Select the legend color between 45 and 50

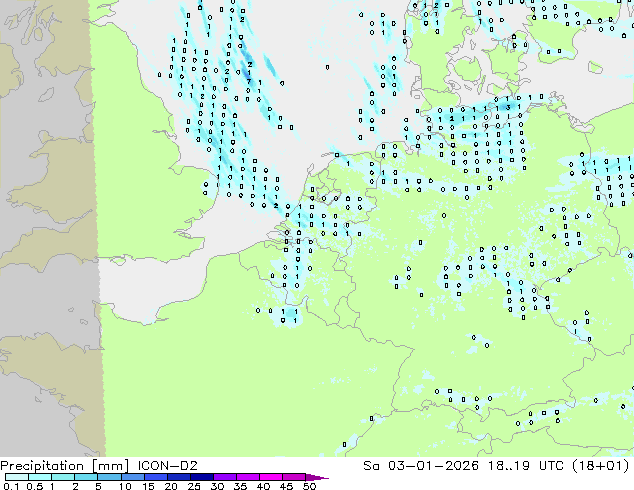point(294,477)
